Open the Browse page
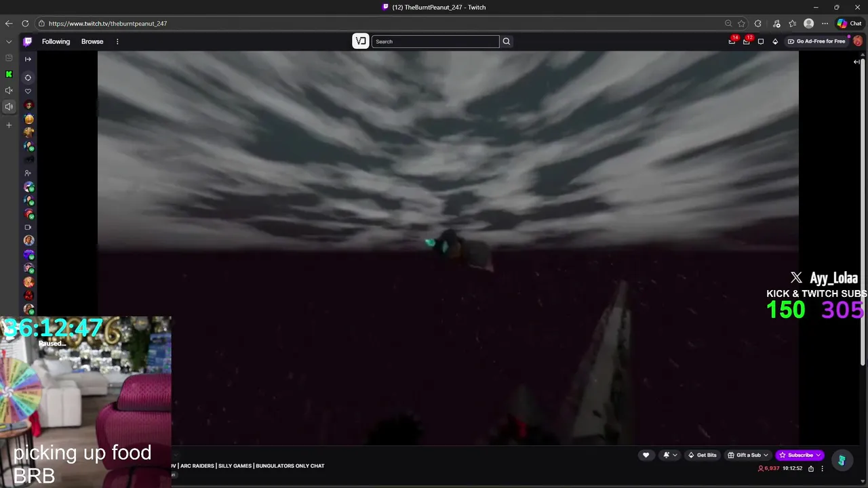Viewport: 868px width, 488px height. [x=92, y=41]
